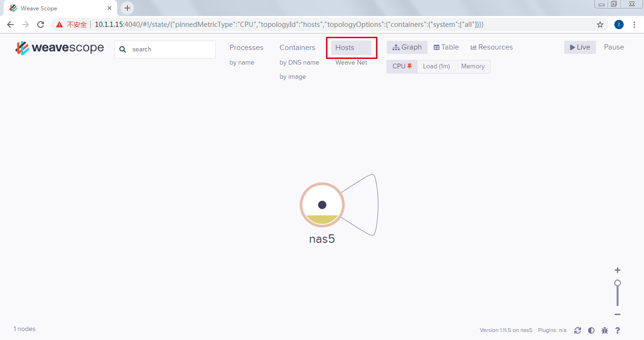
Task: Close the Weave Scope browser tab
Action: [x=109, y=8]
